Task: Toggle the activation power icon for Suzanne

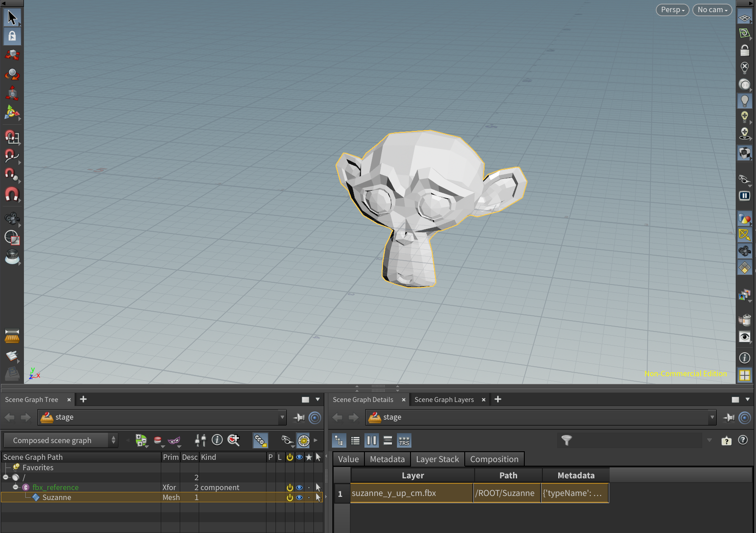Action: pyautogui.click(x=290, y=497)
